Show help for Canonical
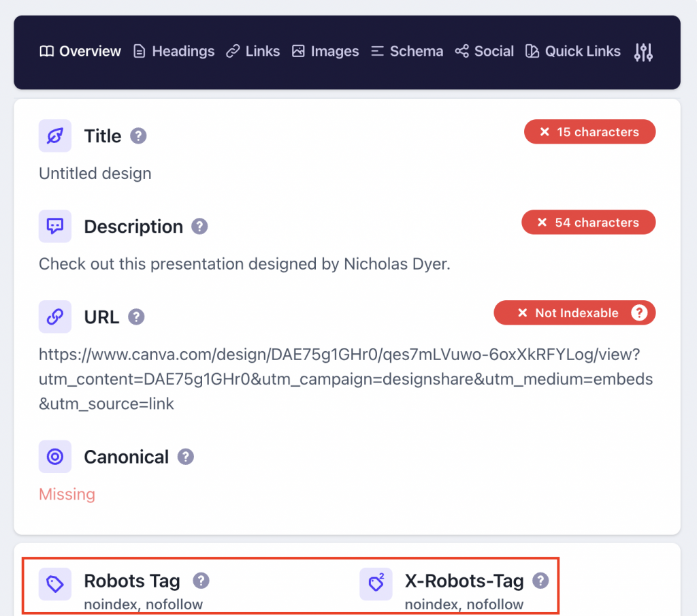The width and height of the screenshot is (697, 616). (186, 457)
